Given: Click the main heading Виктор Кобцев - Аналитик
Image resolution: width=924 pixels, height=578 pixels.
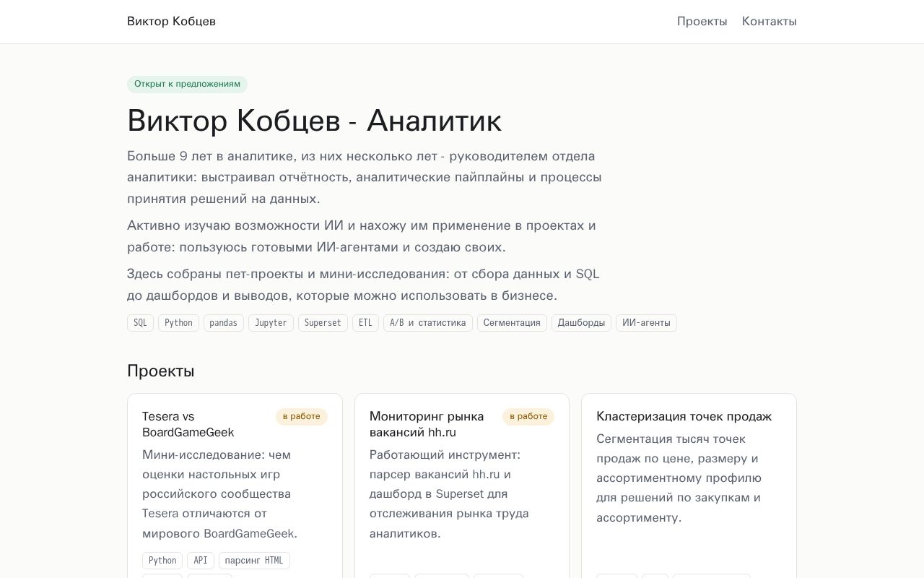Looking at the screenshot, I should [x=314, y=120].
